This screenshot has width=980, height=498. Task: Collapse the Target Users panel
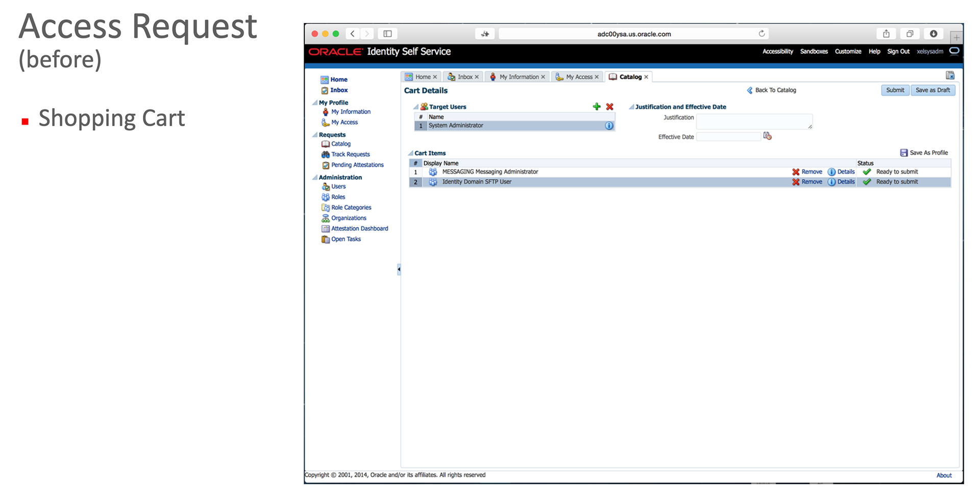(416, 107)
